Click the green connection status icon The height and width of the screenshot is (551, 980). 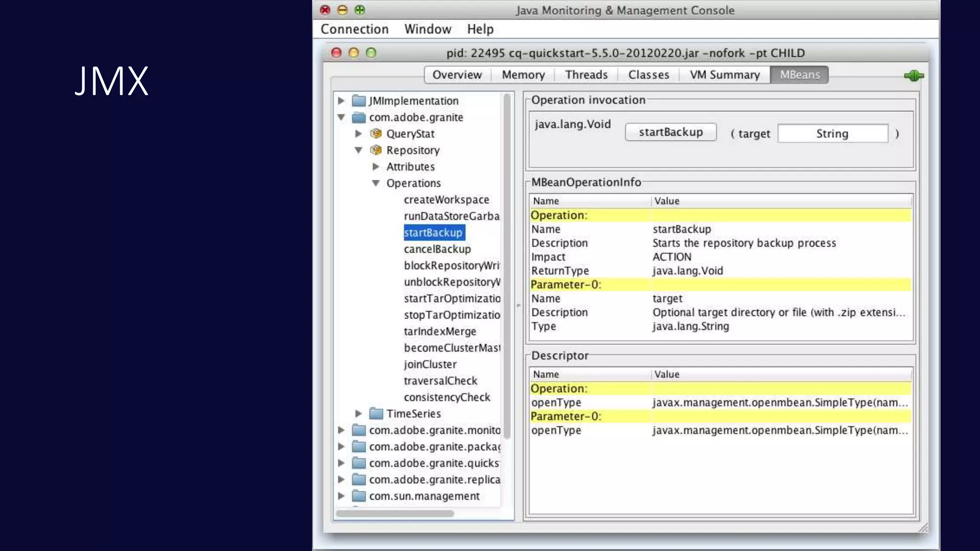[913, 76]
